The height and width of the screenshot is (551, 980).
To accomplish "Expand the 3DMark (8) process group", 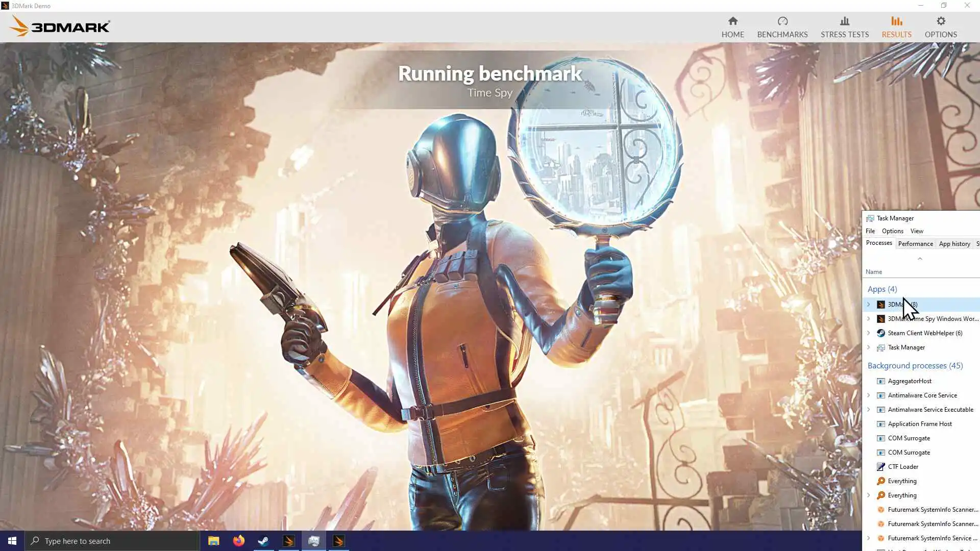I will [868, 305].
